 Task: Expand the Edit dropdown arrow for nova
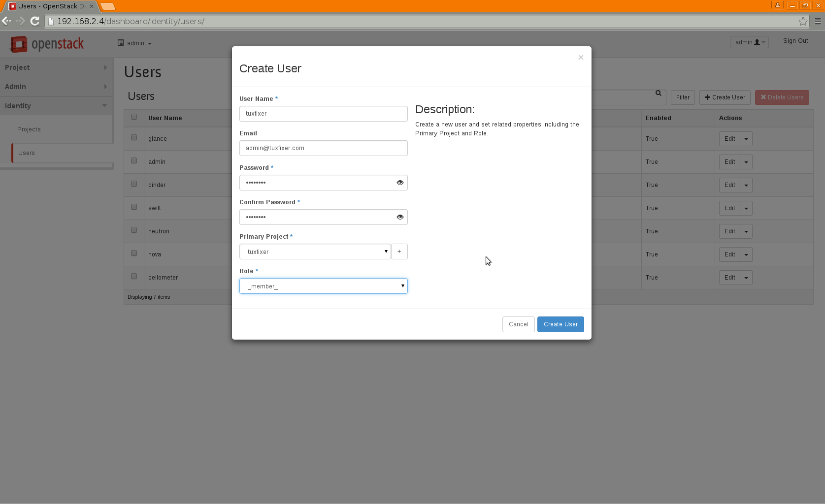tap(746, 254)
